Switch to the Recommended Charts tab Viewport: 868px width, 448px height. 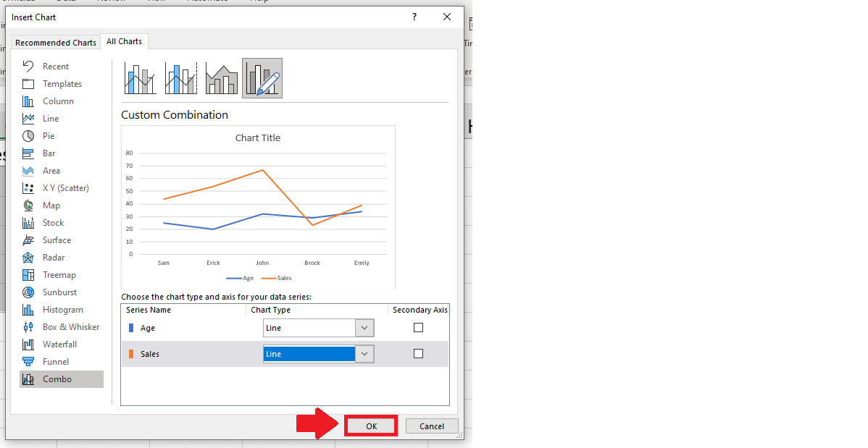[x=55, y=42]
